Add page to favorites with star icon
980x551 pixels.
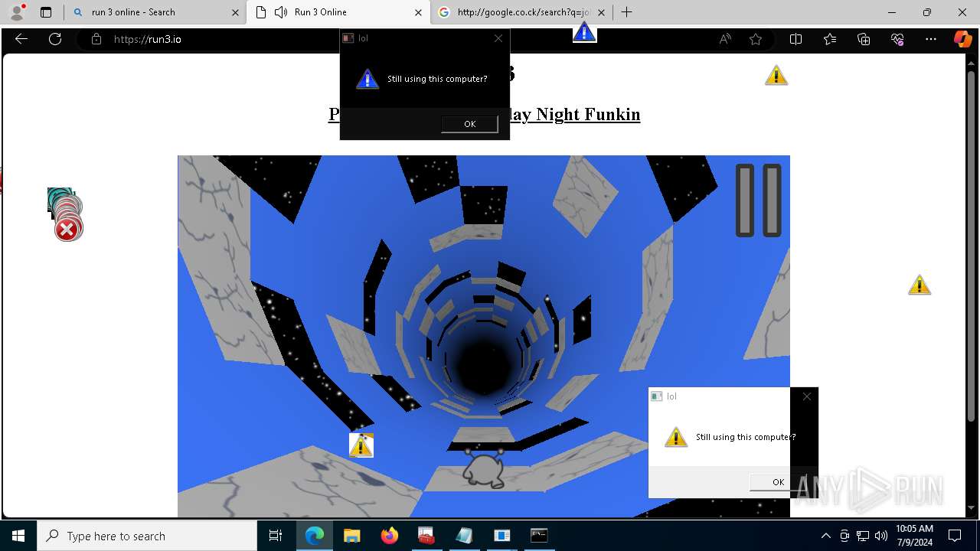(756, 39)
